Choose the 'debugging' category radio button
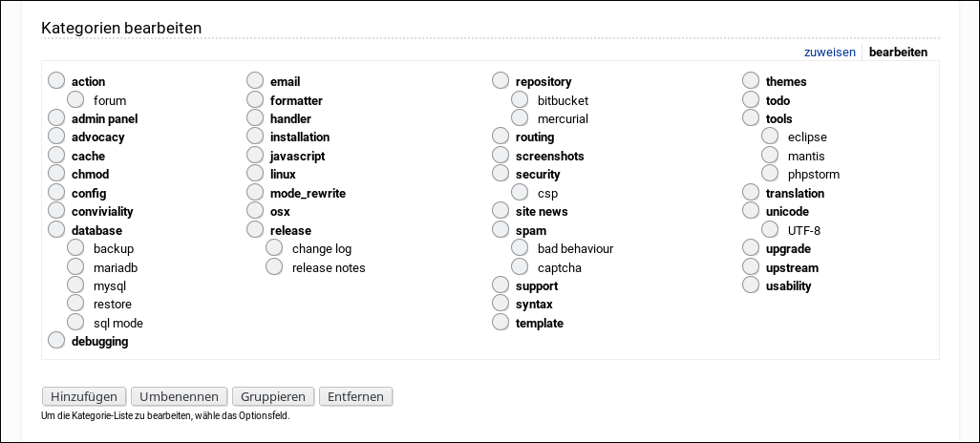 [x=56, y=341]
